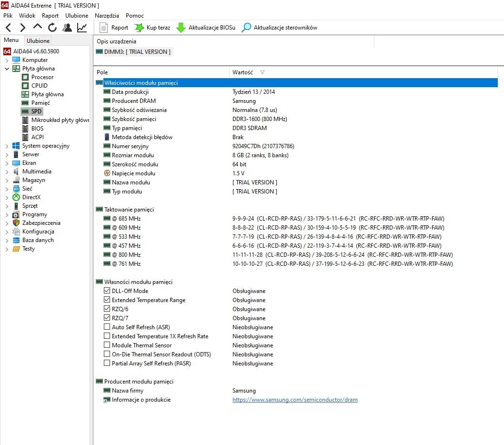Viewport: 504px width, 445px height.
Task: Click Aktualizacje BIOSu green arrow icon
Action: pos(181,28)
